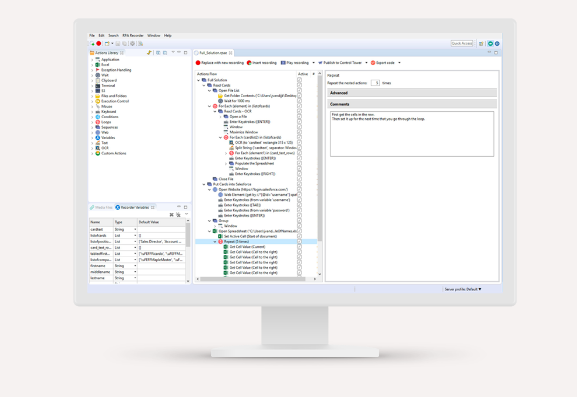Toggle Active checkbox for Full Solution row
This screenshot has height=397, width=577.
[300, 80]
